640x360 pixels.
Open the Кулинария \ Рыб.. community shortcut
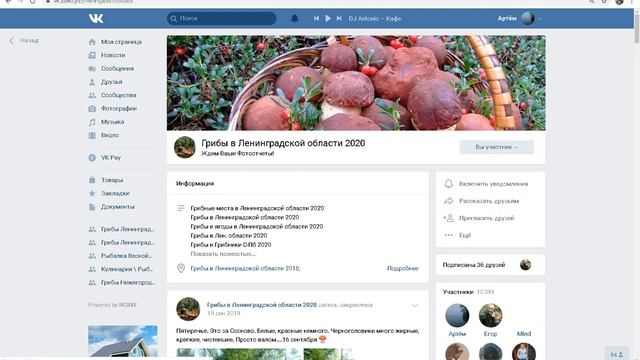(127, 269)
